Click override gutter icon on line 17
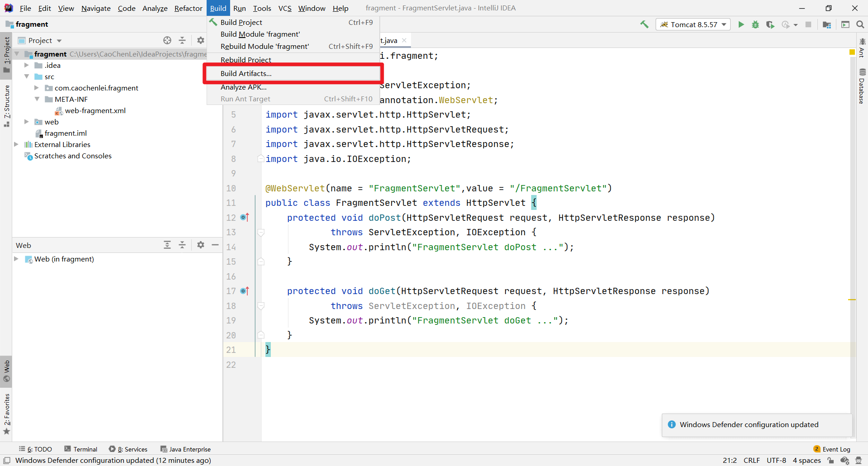The width and height of the screenshot is (868, 466). [x=245, y=291]
